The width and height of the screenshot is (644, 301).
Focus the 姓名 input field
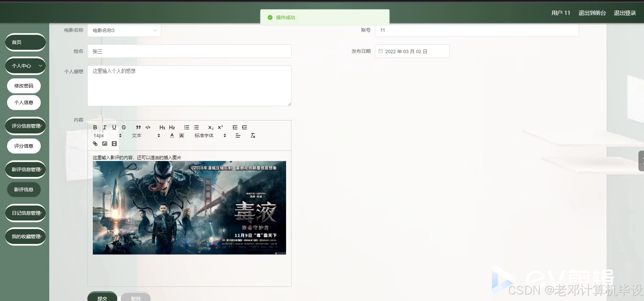189,51
